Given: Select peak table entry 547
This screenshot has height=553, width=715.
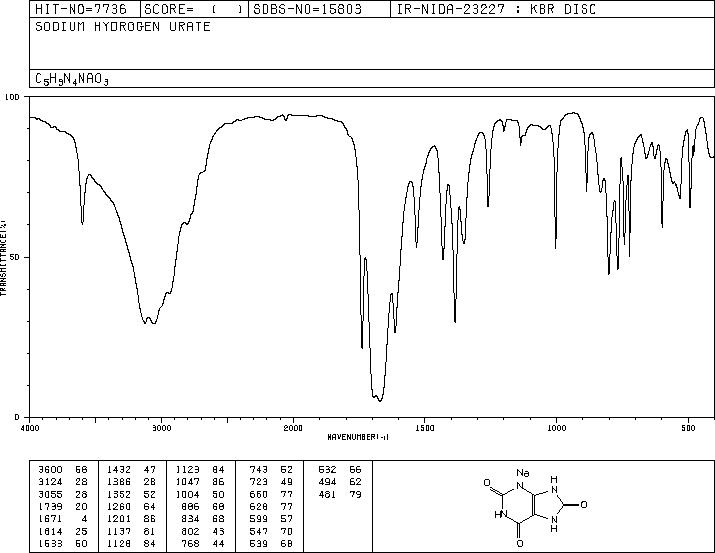Looking at the screenshot, I should click(x=259, y=531).
